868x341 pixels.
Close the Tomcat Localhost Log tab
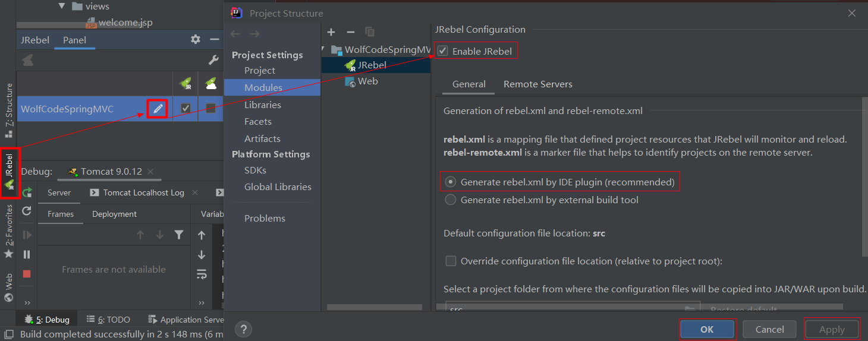196,192
